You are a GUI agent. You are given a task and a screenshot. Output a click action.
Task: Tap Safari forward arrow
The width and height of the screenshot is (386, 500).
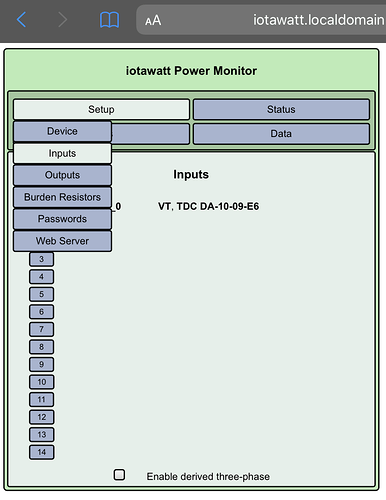62,20
